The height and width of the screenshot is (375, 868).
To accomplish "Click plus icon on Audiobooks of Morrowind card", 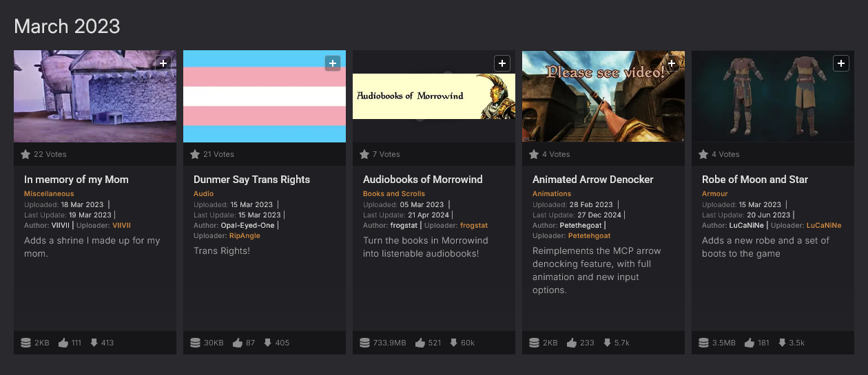I will point(502,63).
